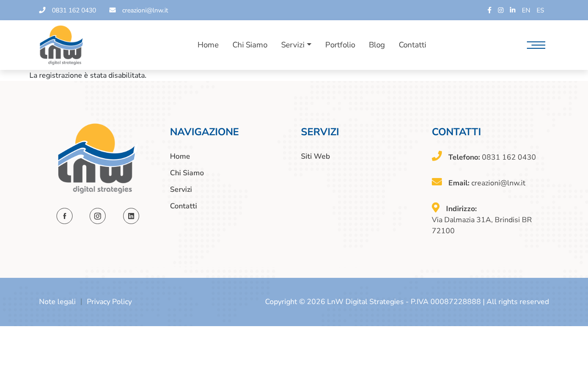Expand the Servizi dropdown in navbar
The height and width of the screenshot is (368, 588).
[x=296, y=45]
